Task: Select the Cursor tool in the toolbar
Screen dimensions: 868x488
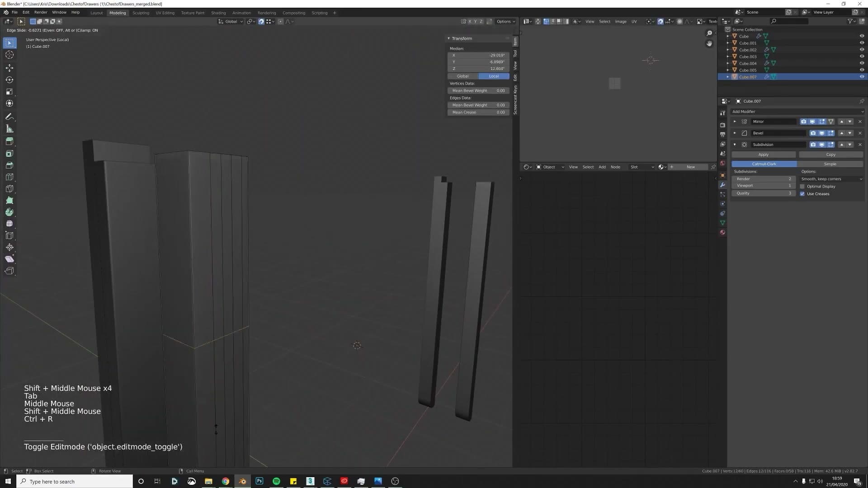Action: (x=9, y=55)
